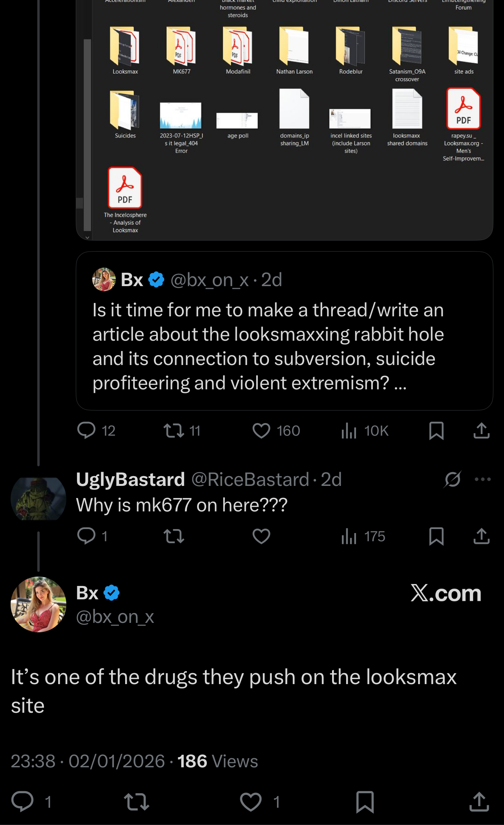Click the scroll-down arrow in file explorer
504x825 pixels.
(88, 237)
